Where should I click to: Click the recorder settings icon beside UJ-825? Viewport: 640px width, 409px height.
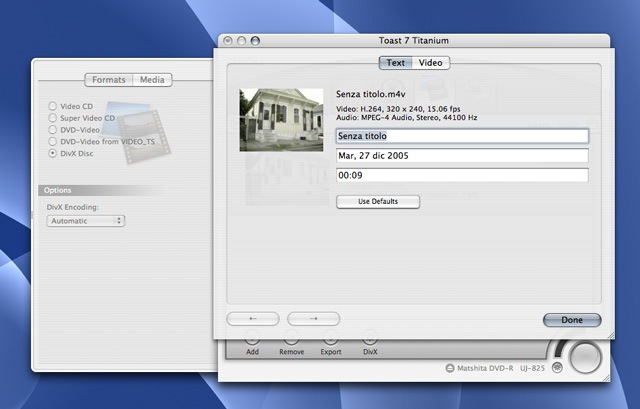[557, 368]
